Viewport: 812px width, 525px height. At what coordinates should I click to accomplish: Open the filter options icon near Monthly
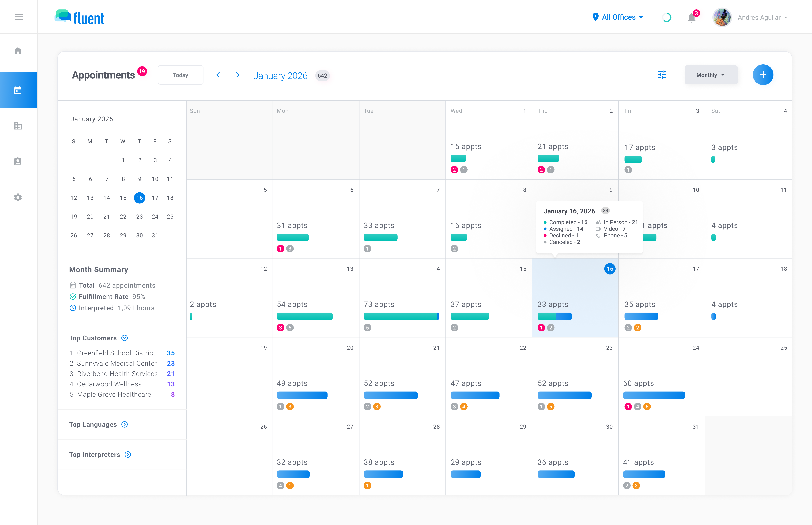click(x=662, y=75)
